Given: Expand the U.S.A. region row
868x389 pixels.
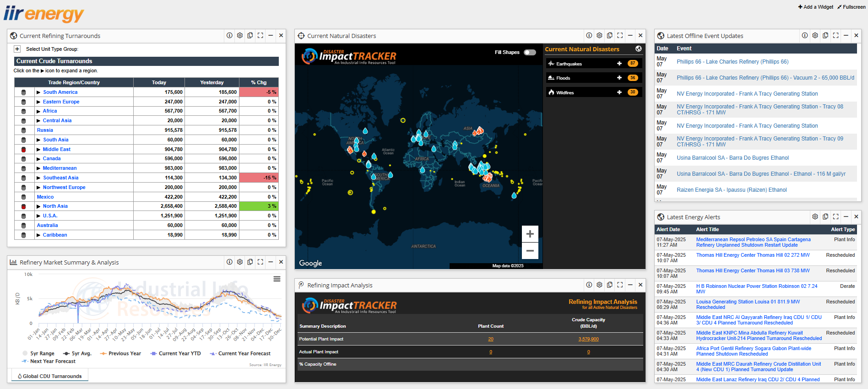Looking at the screenshot, I should coord(38,216).
